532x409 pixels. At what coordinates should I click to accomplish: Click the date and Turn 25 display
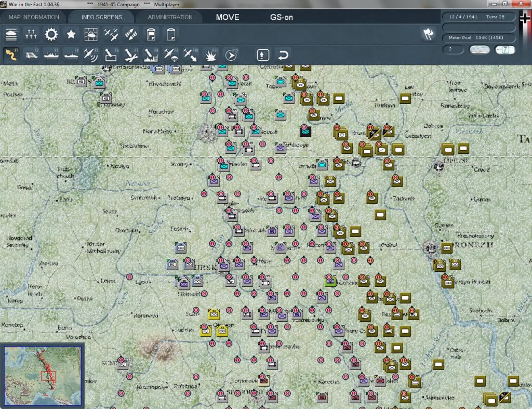pos(478,17)
